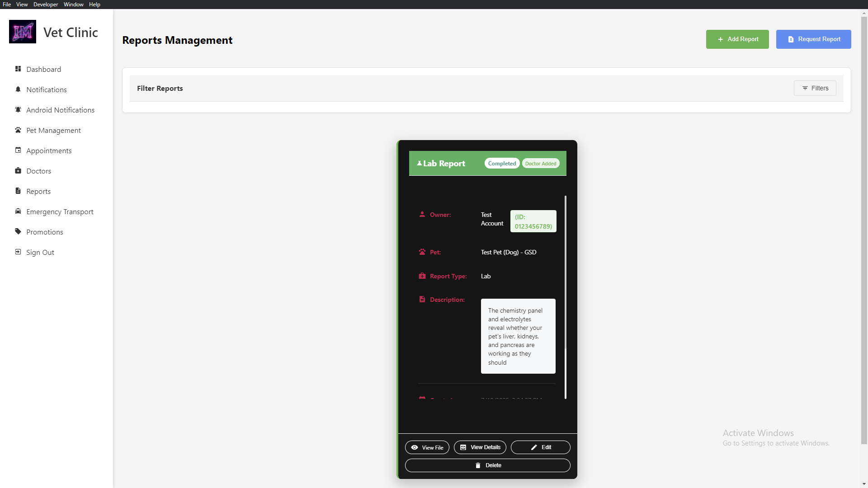This screenshot has width=868, height=488.
Task: Open the File menu
Action: coord(6,4)
